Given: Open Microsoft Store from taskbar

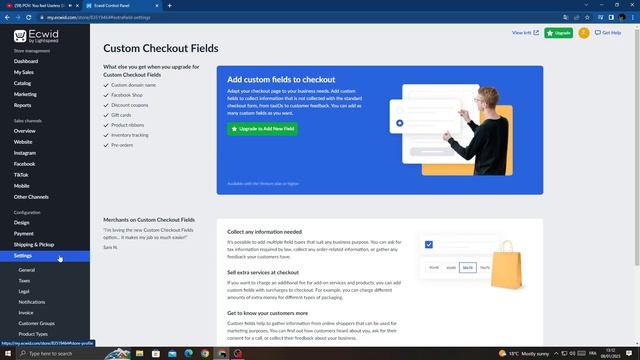Looking at the screenshot, I should (156, 353).
